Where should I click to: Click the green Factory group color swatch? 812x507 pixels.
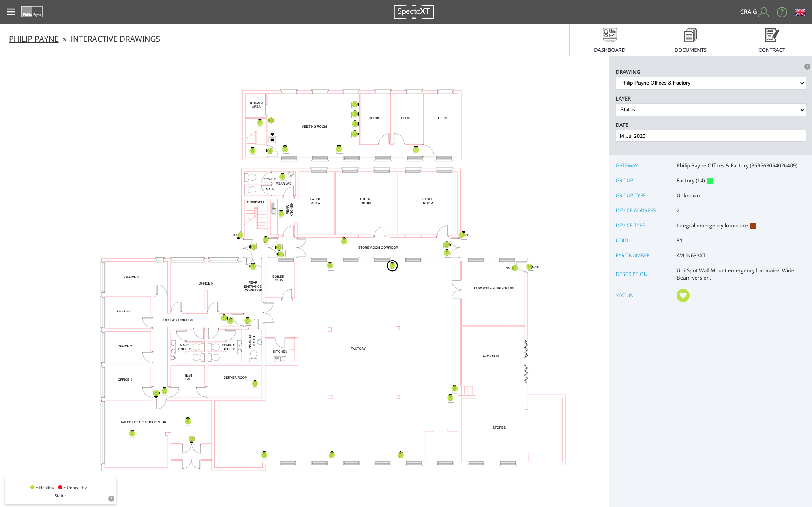pos(710,181)
